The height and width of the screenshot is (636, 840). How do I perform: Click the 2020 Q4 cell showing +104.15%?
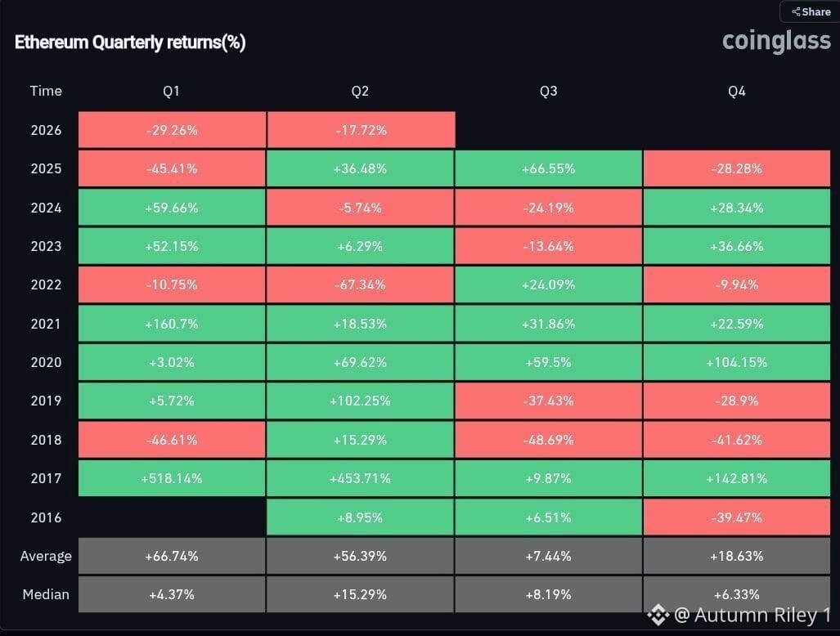click(x=737, y=362)
